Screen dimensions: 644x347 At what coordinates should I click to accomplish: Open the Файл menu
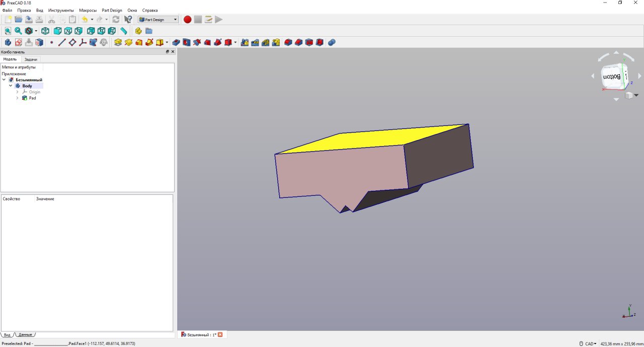[7, 10]
